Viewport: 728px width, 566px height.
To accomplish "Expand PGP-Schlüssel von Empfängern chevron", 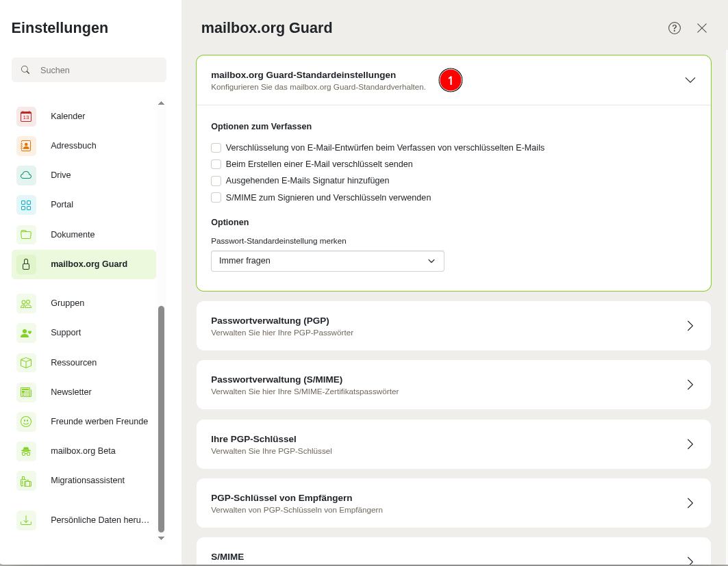I will [690, 503].
